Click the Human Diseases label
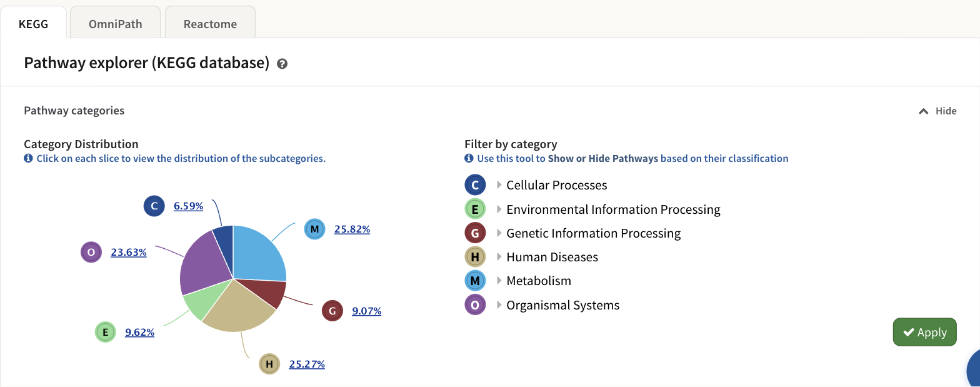The height and width of the screenshot is (387, 980). click(552, 257)
